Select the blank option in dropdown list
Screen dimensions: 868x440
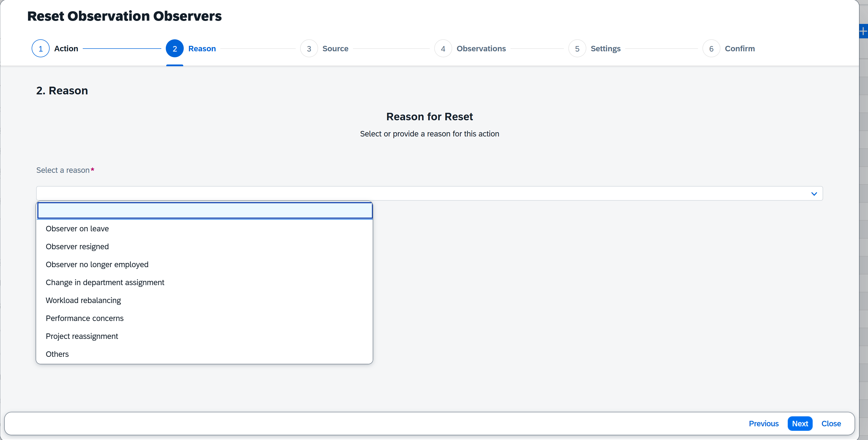coord(204,210)
